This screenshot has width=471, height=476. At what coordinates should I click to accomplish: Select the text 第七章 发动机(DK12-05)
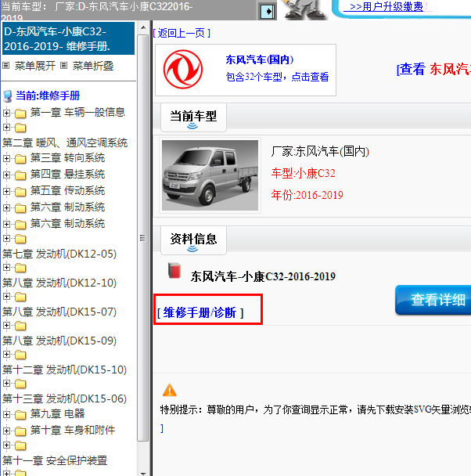tap(59, 254)
